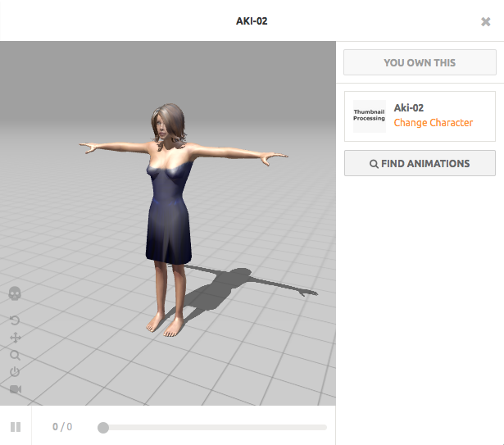Close the AKI-02 dialog
This screenshot has height=445, width=504.
tap(486, 22)
